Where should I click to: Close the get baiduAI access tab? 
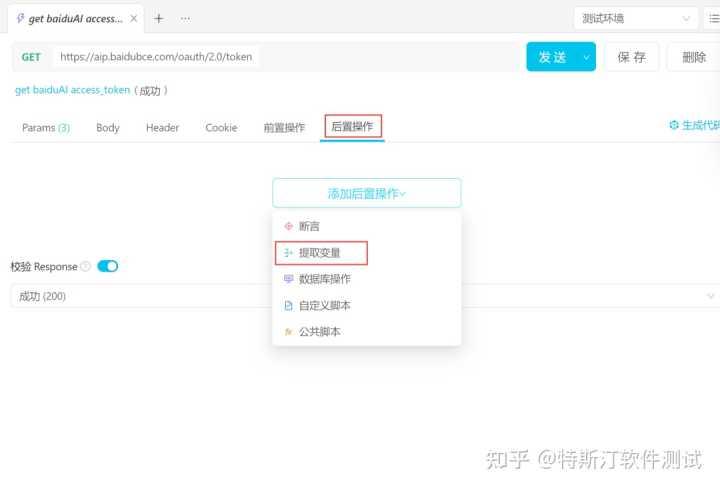coord(134,18)
